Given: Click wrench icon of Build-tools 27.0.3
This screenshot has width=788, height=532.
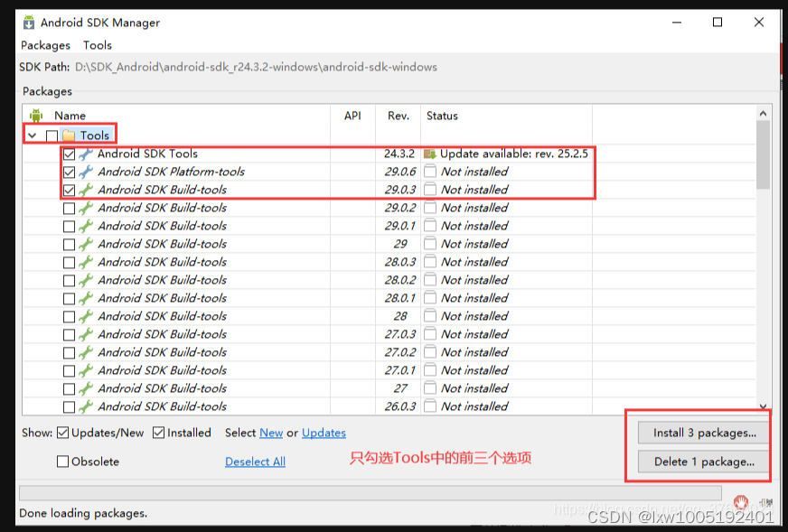Looking at the screenshot, I should [x=86, y=334].
